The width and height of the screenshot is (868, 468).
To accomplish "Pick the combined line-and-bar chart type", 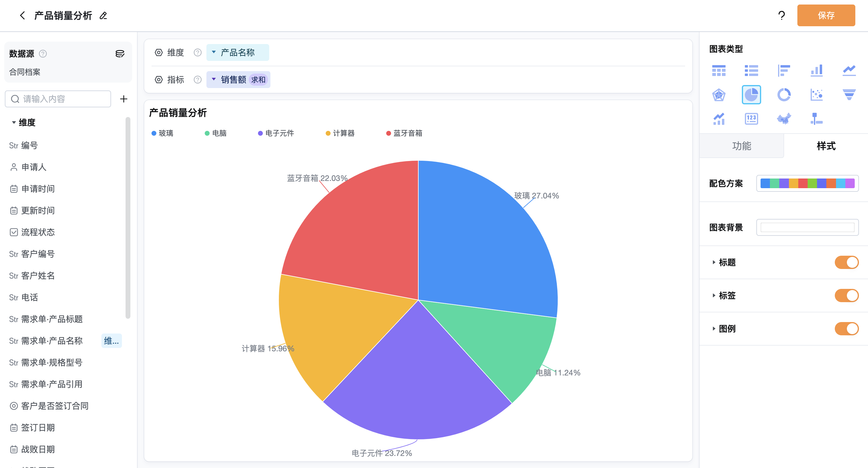I will [x=719, y=119].
